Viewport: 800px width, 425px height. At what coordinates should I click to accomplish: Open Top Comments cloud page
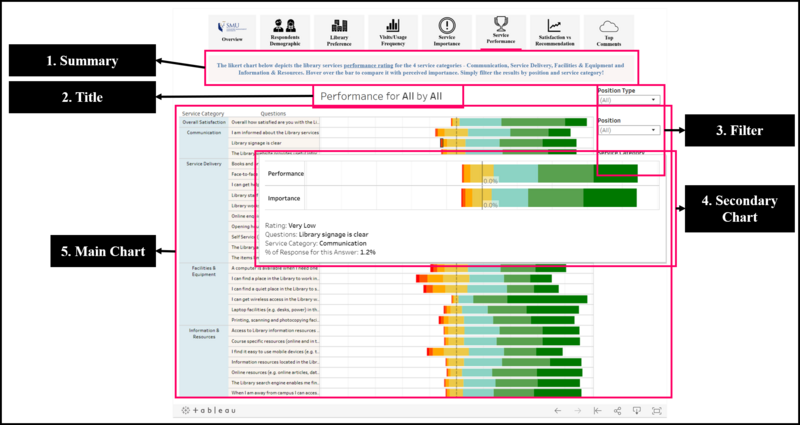pyautogui.click(x=608, y=30)
